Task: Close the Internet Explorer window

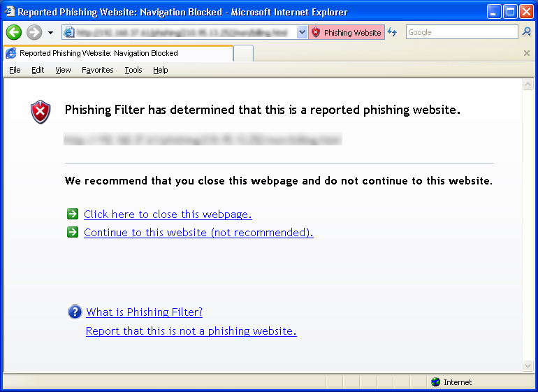Action: coord(526,12)
